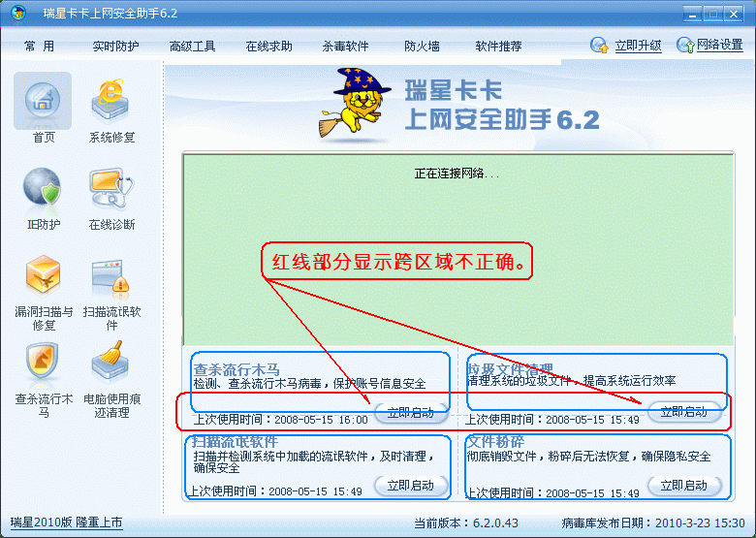
Task: Click the 文件粉碎 panel heading
Action: [x=496, y=442]
